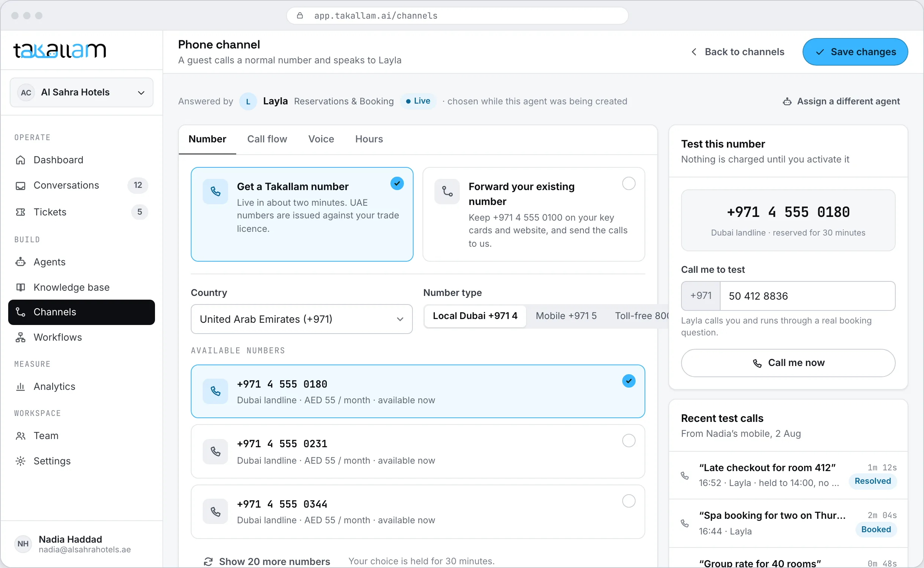The width and height of the screenshot is (924, 568).
Task: Open Dashboard from the sidebar home icon
Action: point(20,160)
